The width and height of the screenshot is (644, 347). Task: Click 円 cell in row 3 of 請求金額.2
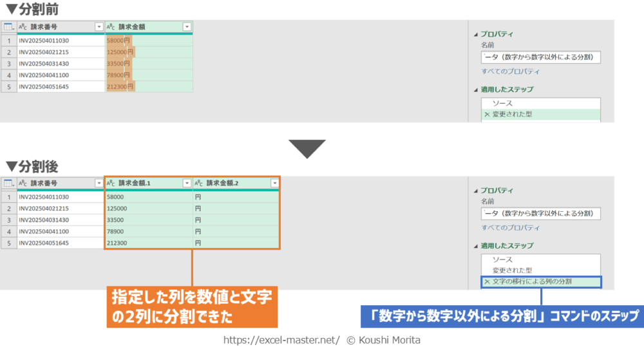(x=236, y=220)
